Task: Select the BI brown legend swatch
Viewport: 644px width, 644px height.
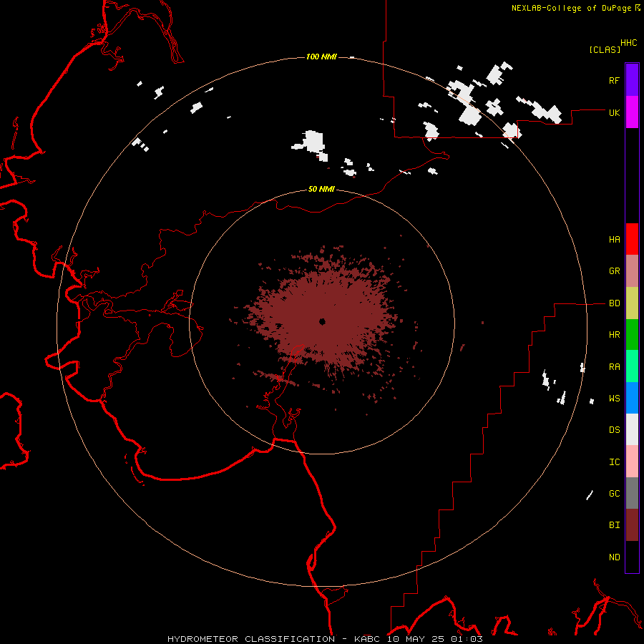Action: (x=632, y=525)
